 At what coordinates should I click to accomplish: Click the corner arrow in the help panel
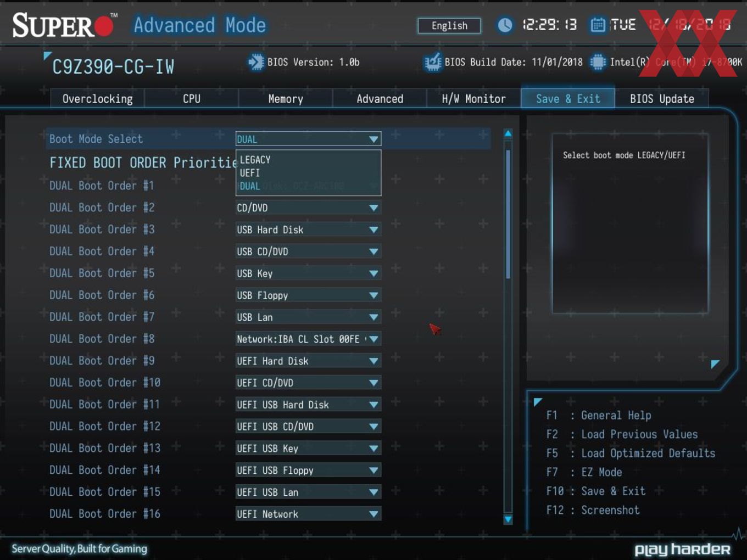[x=715, y=363]
